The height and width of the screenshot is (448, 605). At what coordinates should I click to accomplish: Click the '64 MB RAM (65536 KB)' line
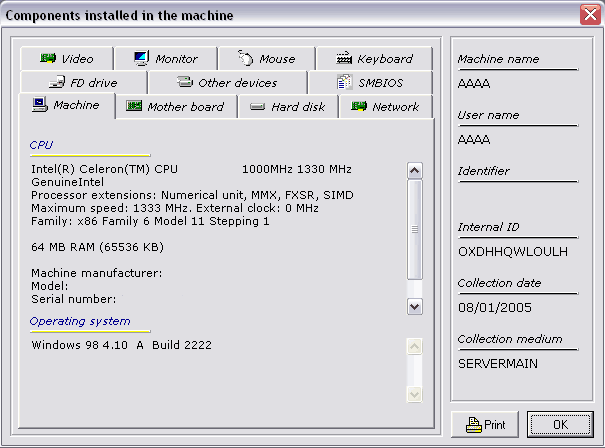point(98,247)
